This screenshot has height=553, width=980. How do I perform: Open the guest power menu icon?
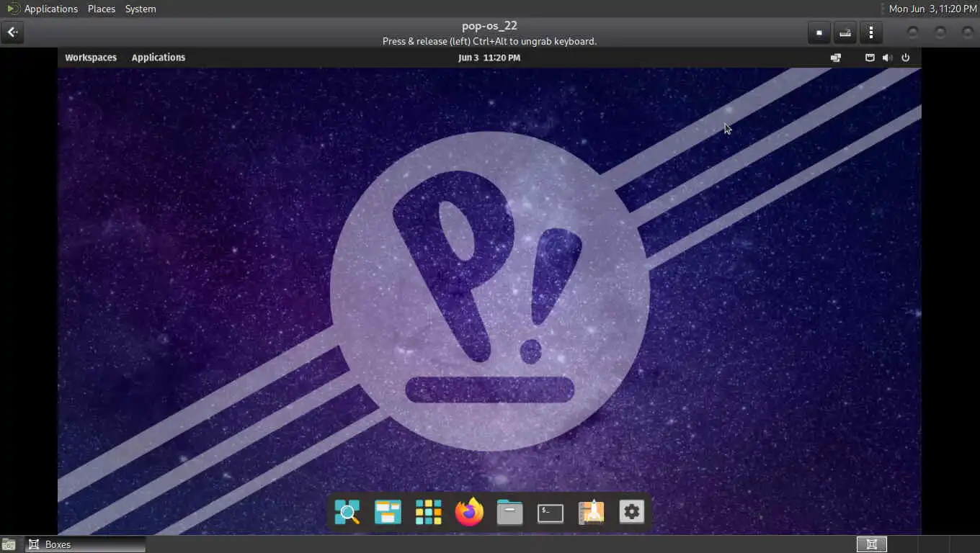(906, 58)
